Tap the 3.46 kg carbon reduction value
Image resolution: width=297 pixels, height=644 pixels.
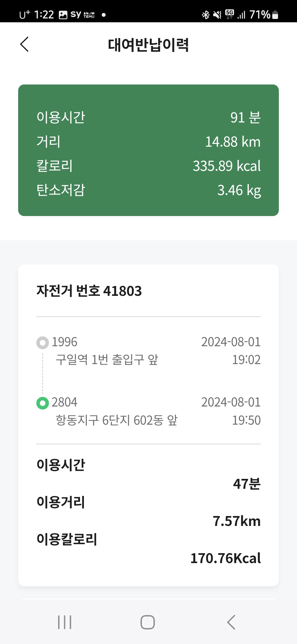point(239,190)
